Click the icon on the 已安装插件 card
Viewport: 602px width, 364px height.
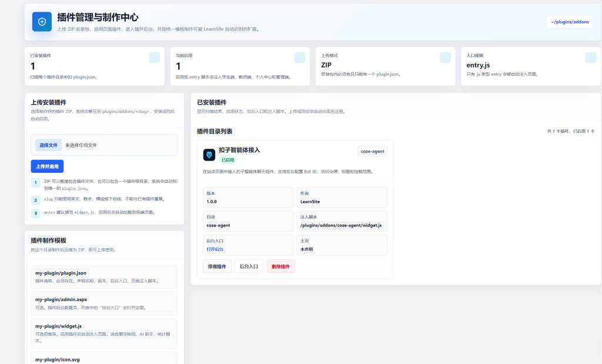coord(154,58)
